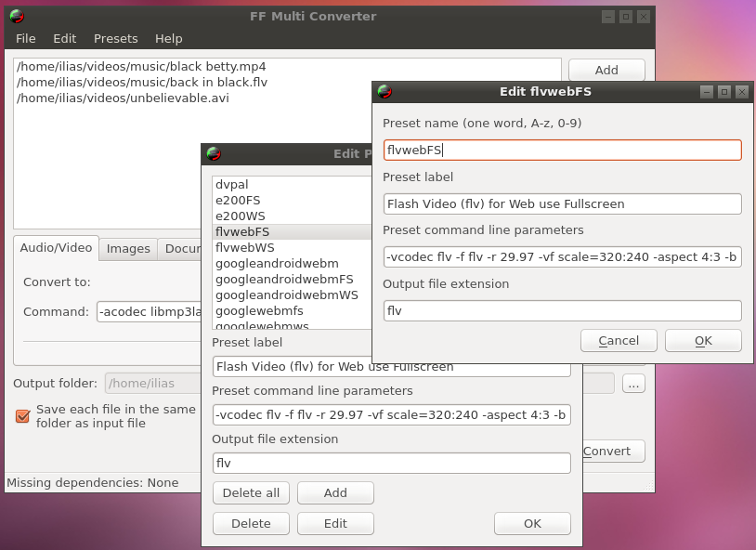756x550 pixels.
Task: Open the Help menu
Action: [169, 39]
